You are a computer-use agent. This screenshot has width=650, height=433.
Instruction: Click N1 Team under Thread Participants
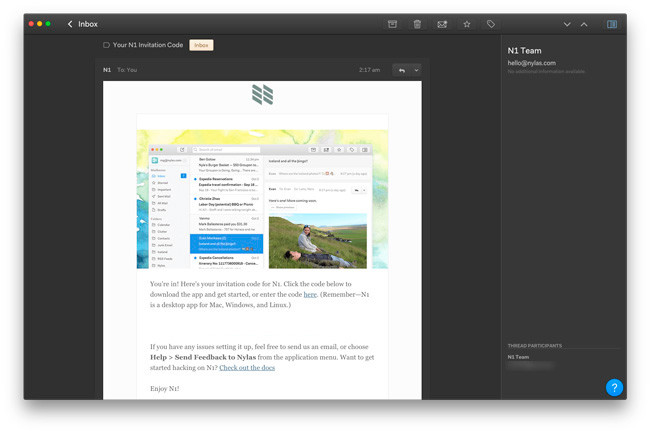tap(518, 357)
